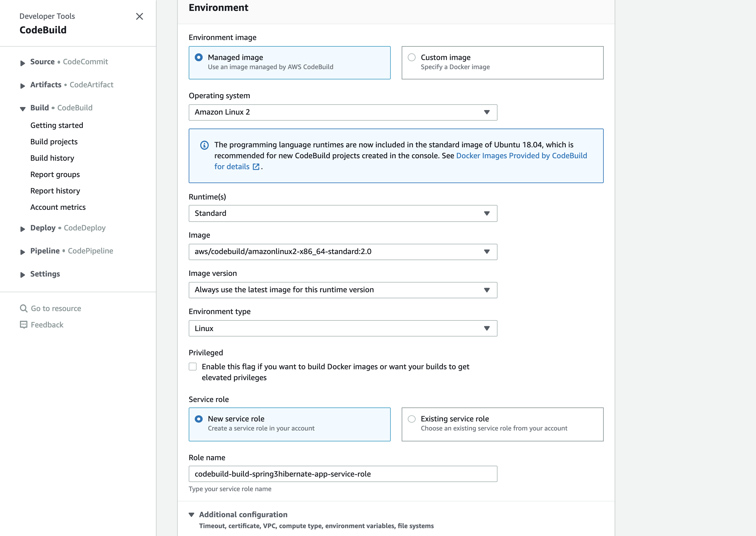Collapse the Additional configuration section
The height and width of the screenshot is (536, 756).
[x=191, y=514]
